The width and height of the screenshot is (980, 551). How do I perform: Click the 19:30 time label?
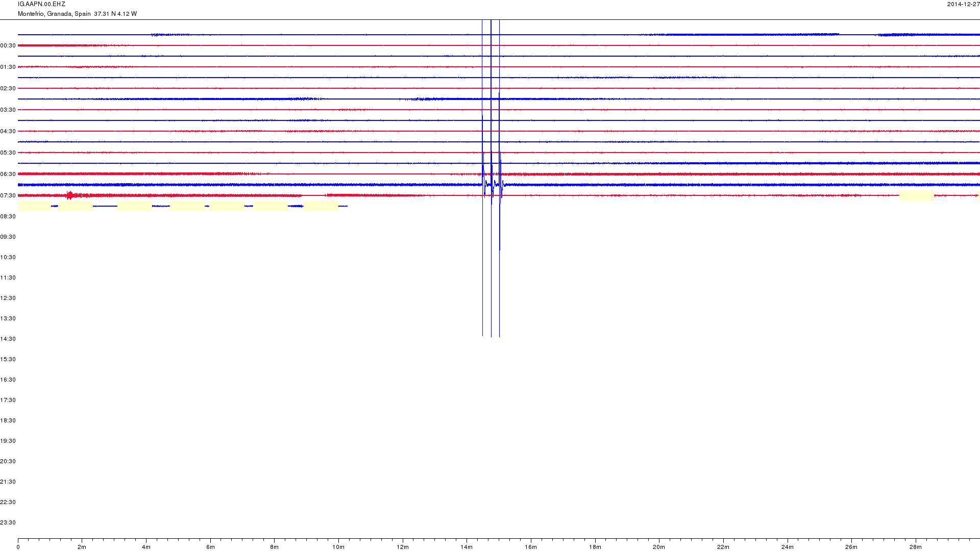pyautogui.click(x=8, y=441)
